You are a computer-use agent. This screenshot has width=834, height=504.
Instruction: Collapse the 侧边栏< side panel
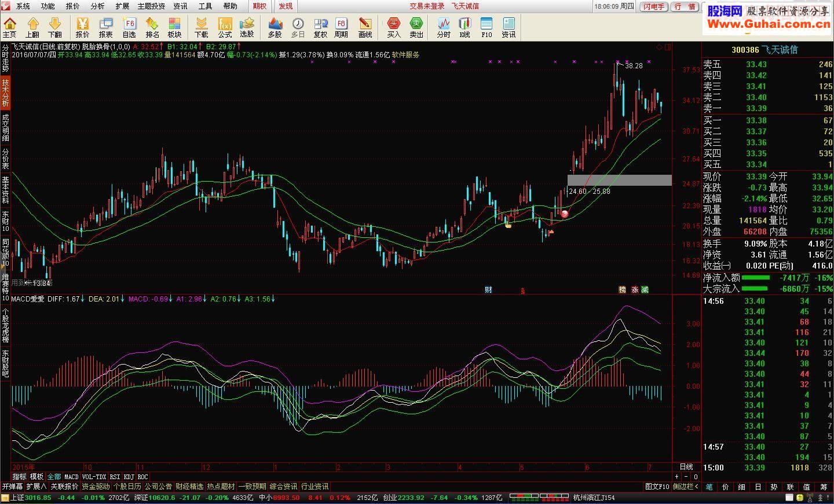coord(686,487)
